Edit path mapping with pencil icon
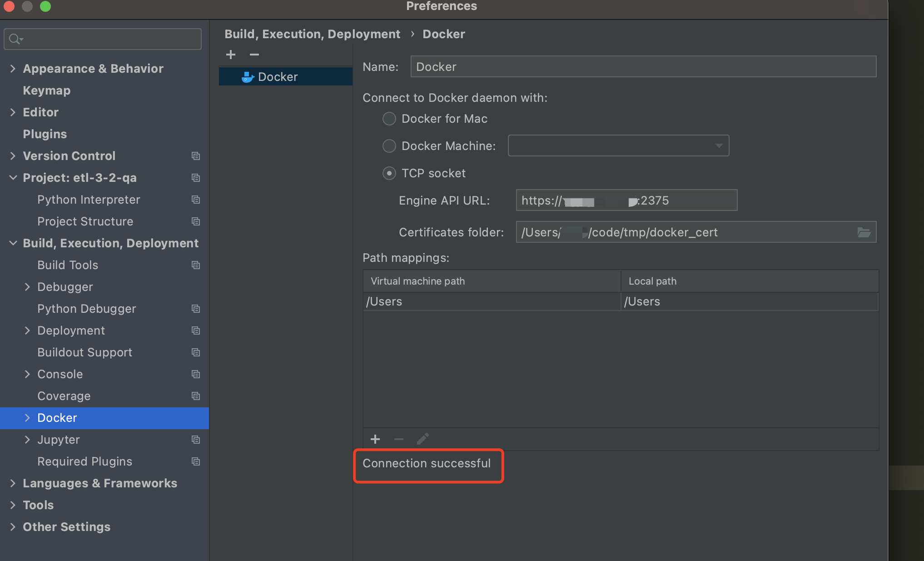Screen dimensions: 924x561 point(422,439)
